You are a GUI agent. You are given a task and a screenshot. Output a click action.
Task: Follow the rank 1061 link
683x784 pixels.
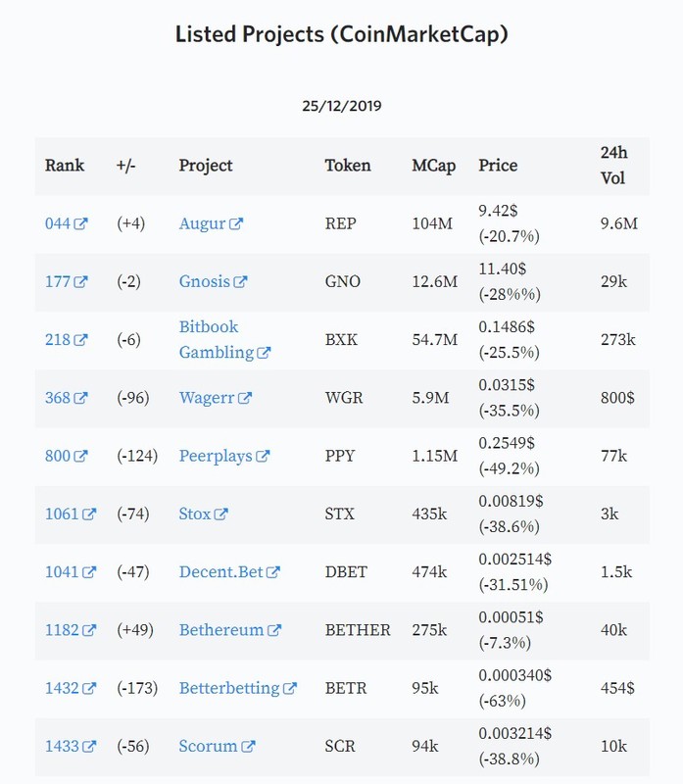click(x=71, y=514)
